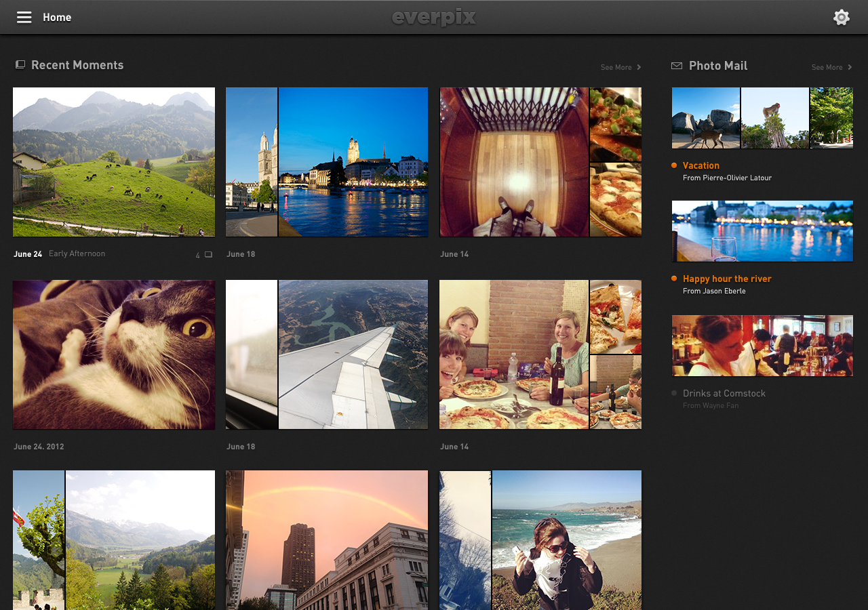Click the everpix logo

pos(434,17)
